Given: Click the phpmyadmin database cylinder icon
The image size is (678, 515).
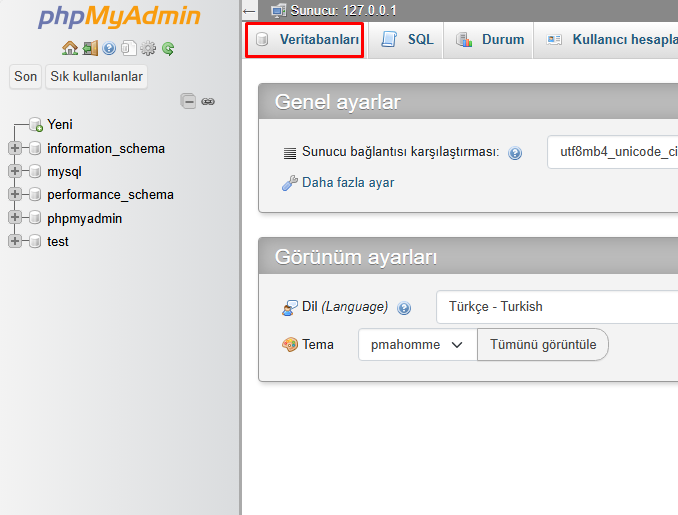Looking at the screenshot, I should pos(35,218).
